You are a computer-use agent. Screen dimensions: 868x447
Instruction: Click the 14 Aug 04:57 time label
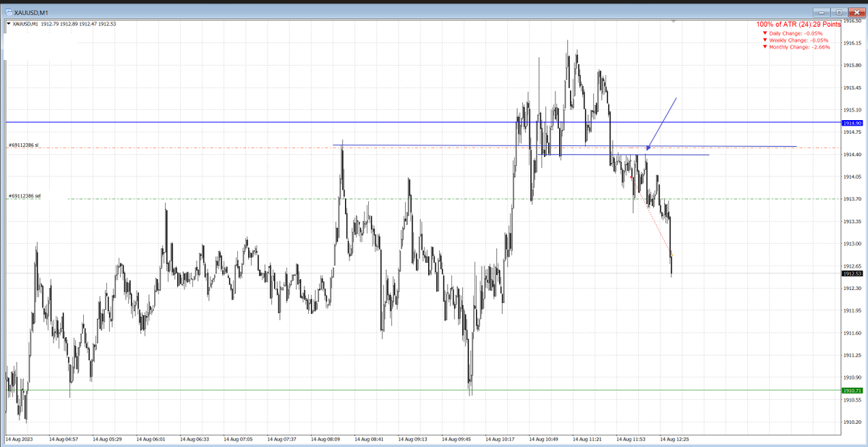tap(64, 438)
